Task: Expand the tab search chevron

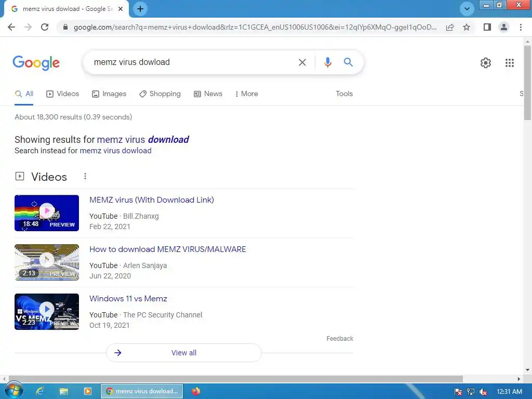Action: tap(467, 9)
